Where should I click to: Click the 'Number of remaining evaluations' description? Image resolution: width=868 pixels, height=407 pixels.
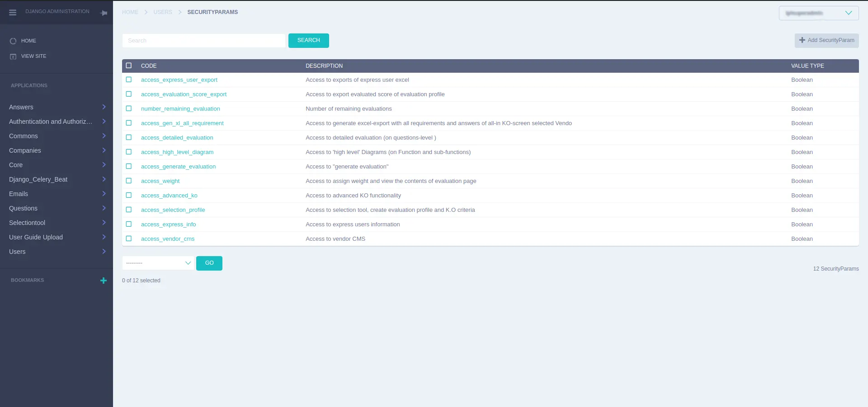(349, 109)
